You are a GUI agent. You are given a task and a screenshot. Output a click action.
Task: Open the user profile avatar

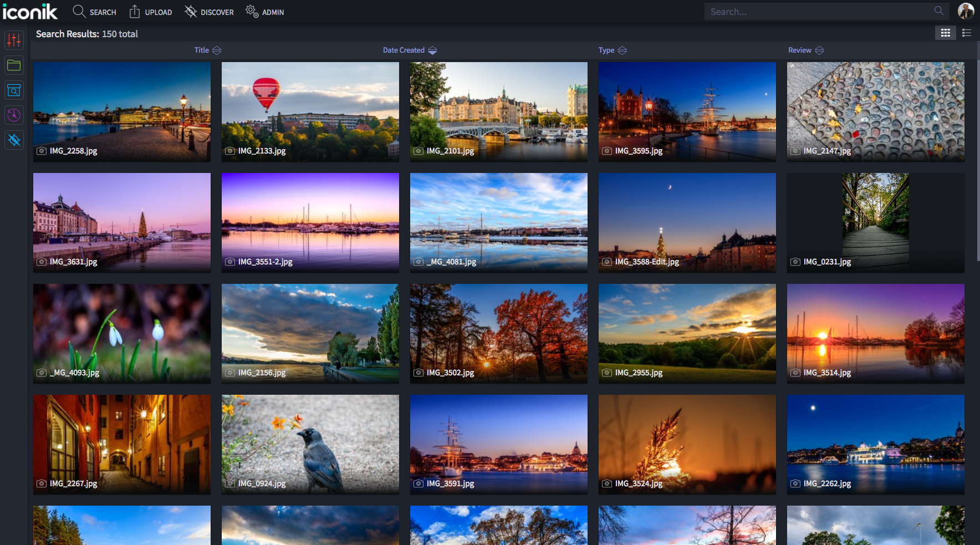pyautogui.click(x=966, y=11)
